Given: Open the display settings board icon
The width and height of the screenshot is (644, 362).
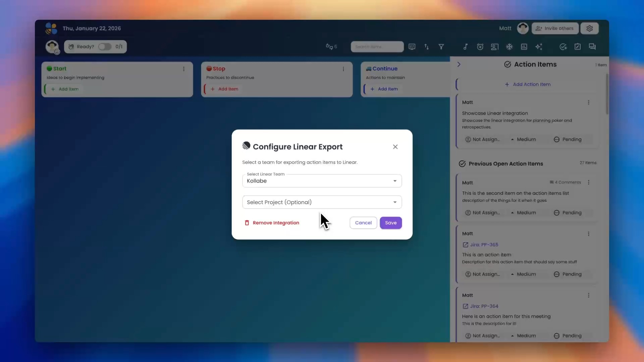Looking at the screenshot, I should 412,47.
